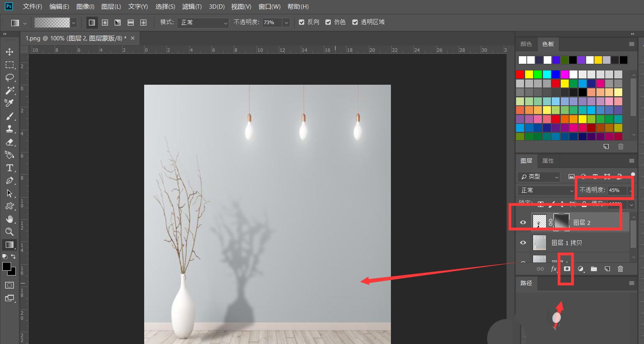This screenshot has height=344, width=644.
Task: Open the 滤镜(T) menu
Action: coord(192,7)
